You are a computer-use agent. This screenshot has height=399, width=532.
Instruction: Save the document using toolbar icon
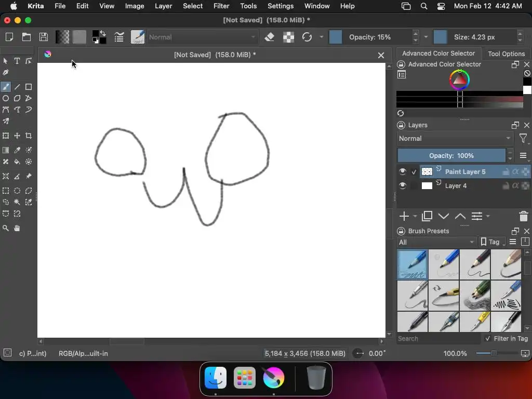point(44,37)
